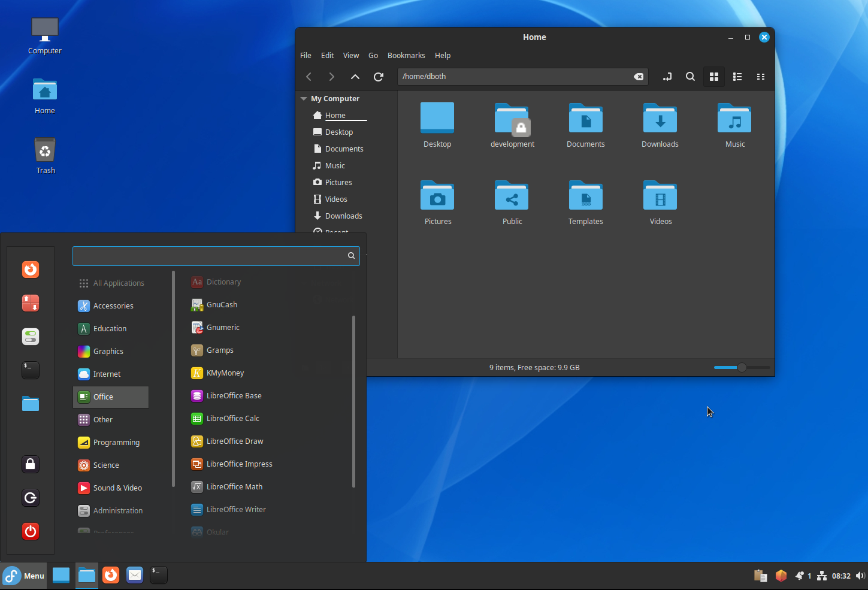Select the Sound & Video category
The image size is (868, 590).
(111, 488)
